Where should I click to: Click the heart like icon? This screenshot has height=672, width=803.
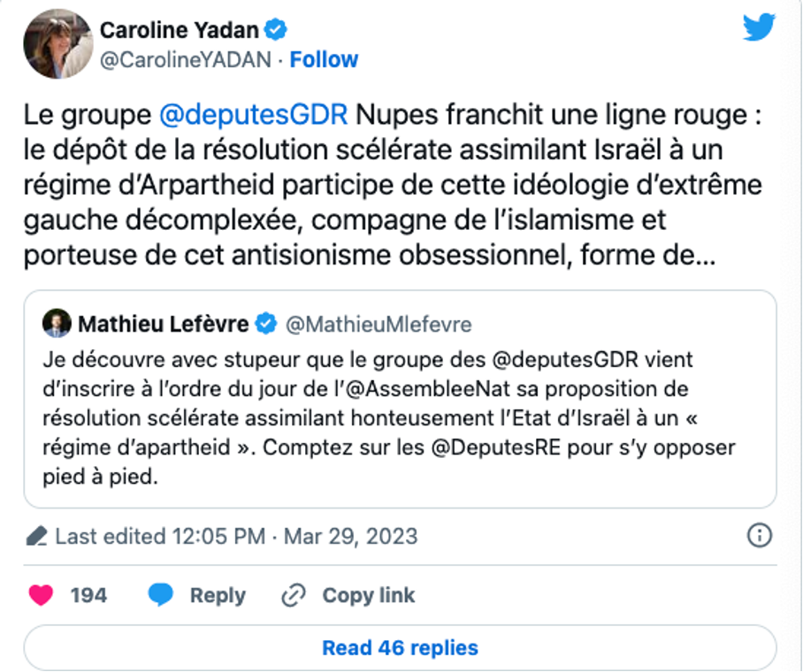[x=41, y=595]
